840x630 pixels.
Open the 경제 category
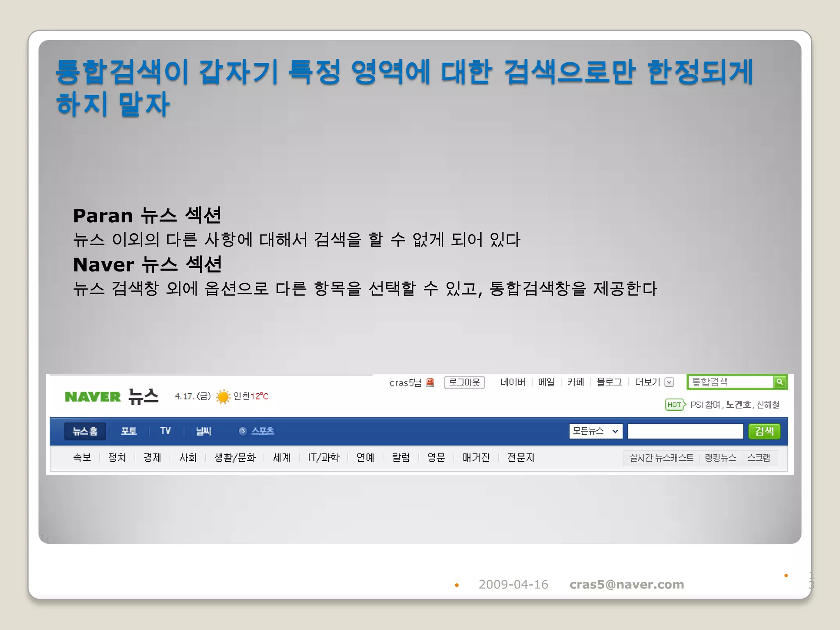(152, 458)
